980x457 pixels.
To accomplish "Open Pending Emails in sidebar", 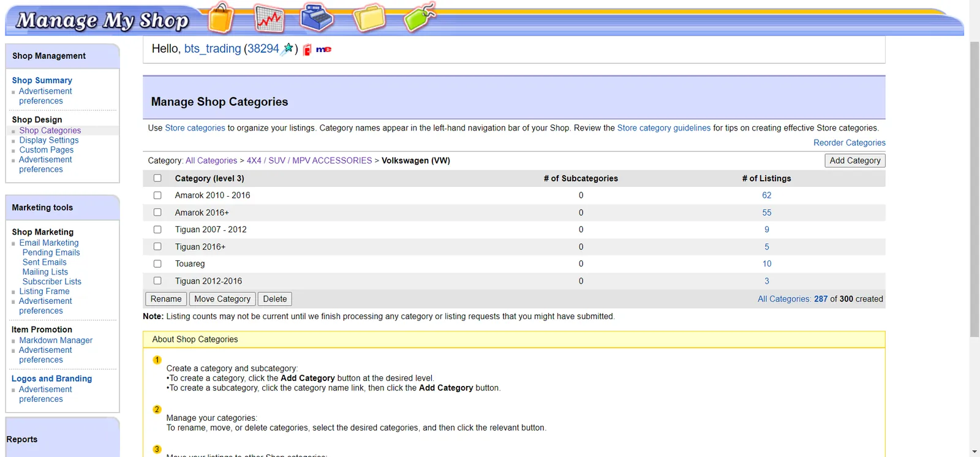I will 51,253.
